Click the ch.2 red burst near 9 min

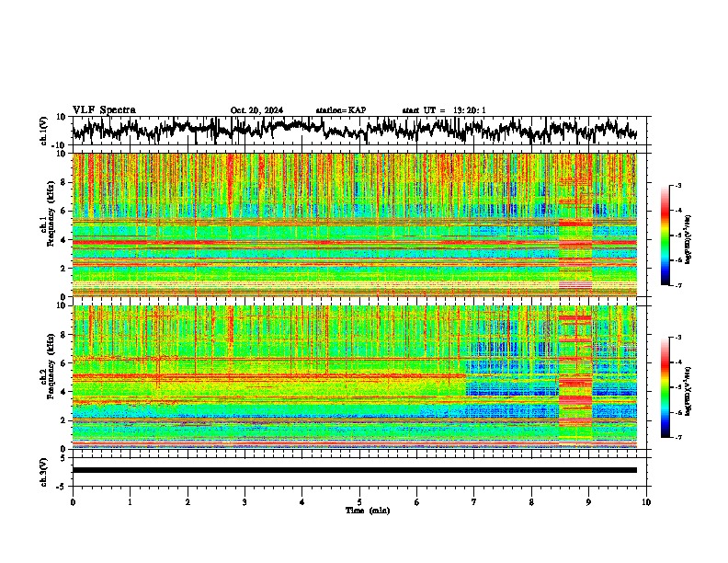click(575, 377)
